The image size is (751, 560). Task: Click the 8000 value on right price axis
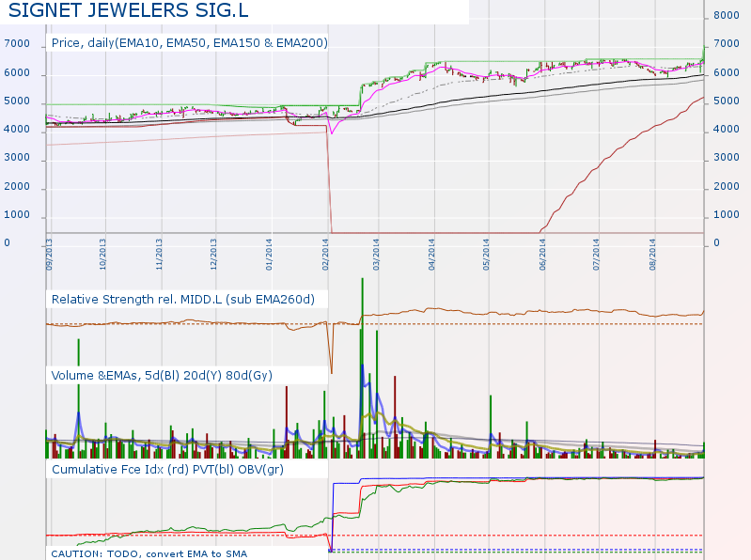click(727, 15)
